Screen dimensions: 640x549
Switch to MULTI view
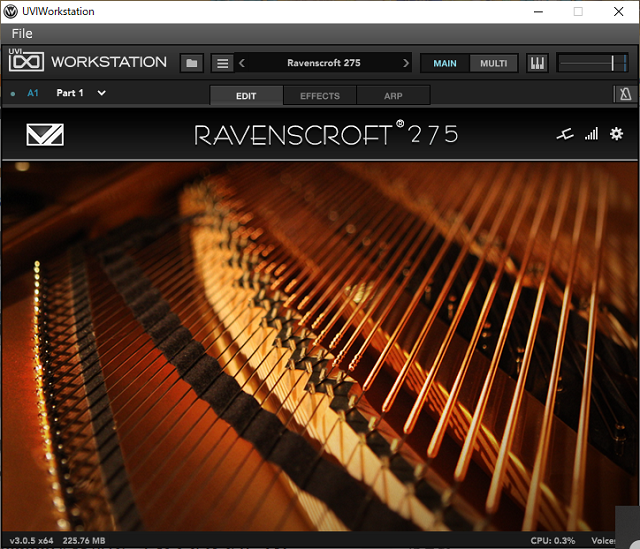493,63
